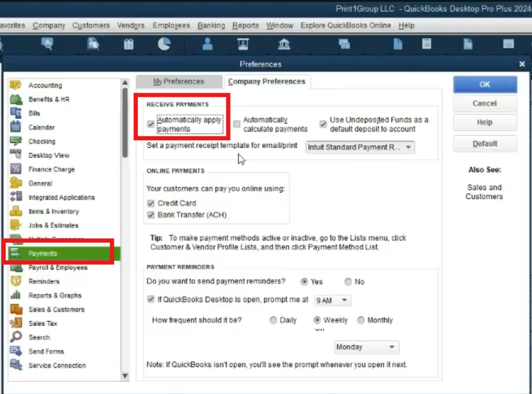The height and width of the screenshot is (394, 532).
Task: Click the OK button
Action: point(485,85)
